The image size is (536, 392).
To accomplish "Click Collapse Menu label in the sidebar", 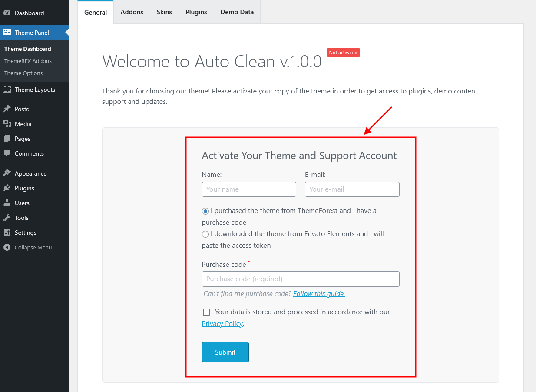I will (x=33, y=247).
